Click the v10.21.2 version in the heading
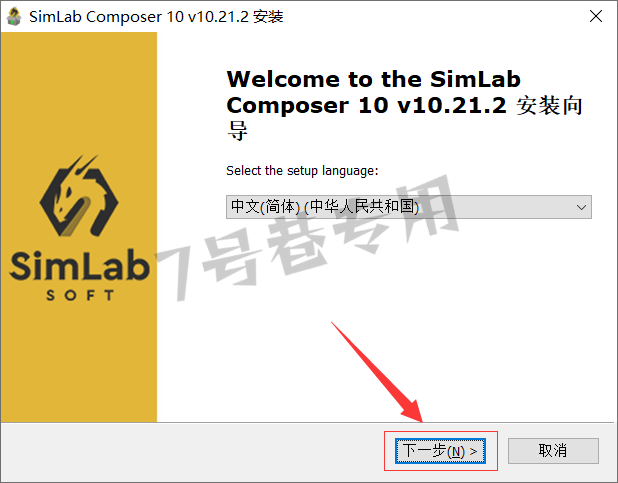618x483 pixels. [x=452, y=106]
